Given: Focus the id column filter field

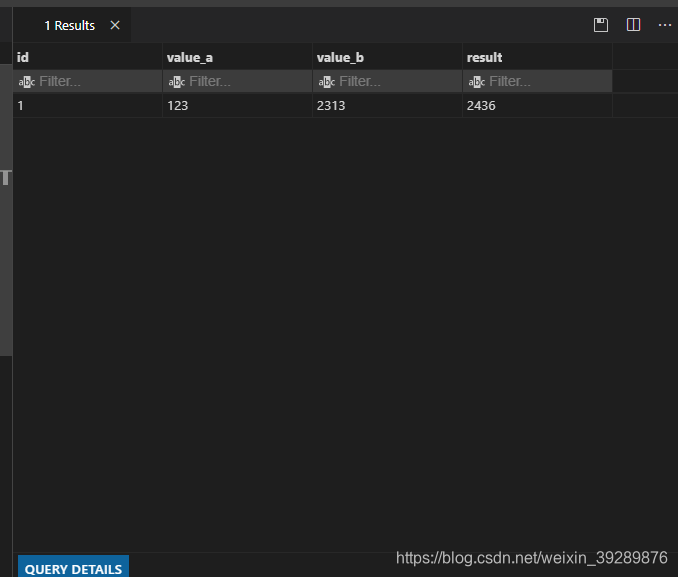Looking at the screenshot, I should tap(88, 81).
